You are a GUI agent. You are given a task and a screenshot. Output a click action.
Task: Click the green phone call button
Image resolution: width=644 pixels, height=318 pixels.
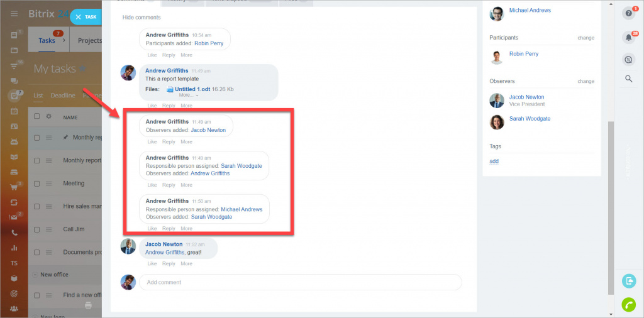[628, 304]
